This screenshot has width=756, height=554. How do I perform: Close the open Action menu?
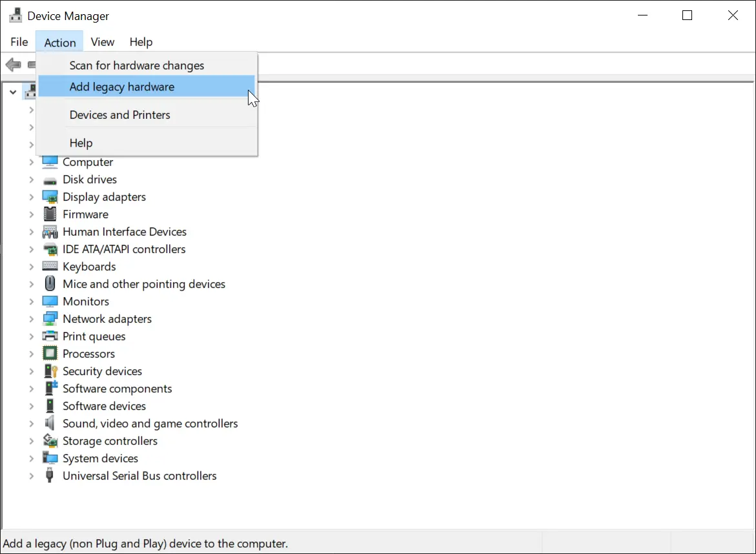pyautogui.click(x=60, y=43)
